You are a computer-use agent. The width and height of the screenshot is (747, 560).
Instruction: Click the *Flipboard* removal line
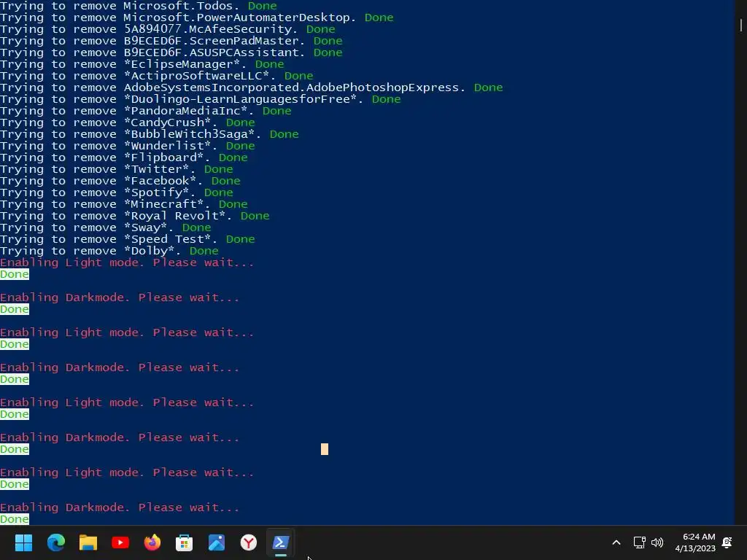124,157
